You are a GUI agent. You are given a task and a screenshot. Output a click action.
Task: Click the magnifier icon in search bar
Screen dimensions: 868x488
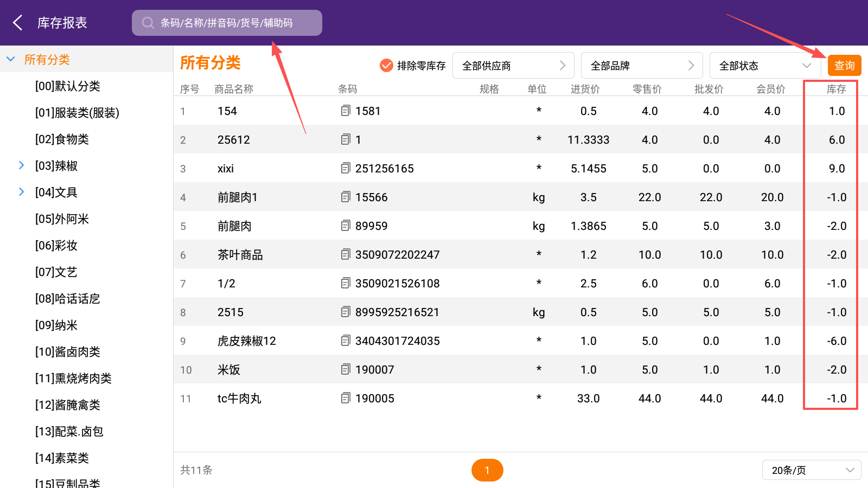pos(148,23)
